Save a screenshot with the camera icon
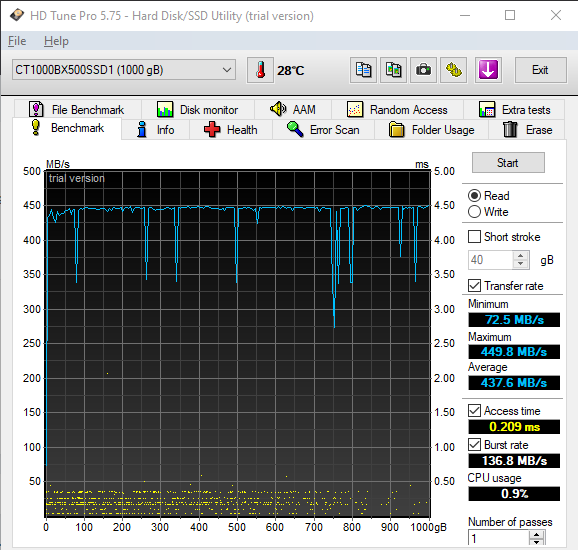578x550 pixels. point(424,70)
